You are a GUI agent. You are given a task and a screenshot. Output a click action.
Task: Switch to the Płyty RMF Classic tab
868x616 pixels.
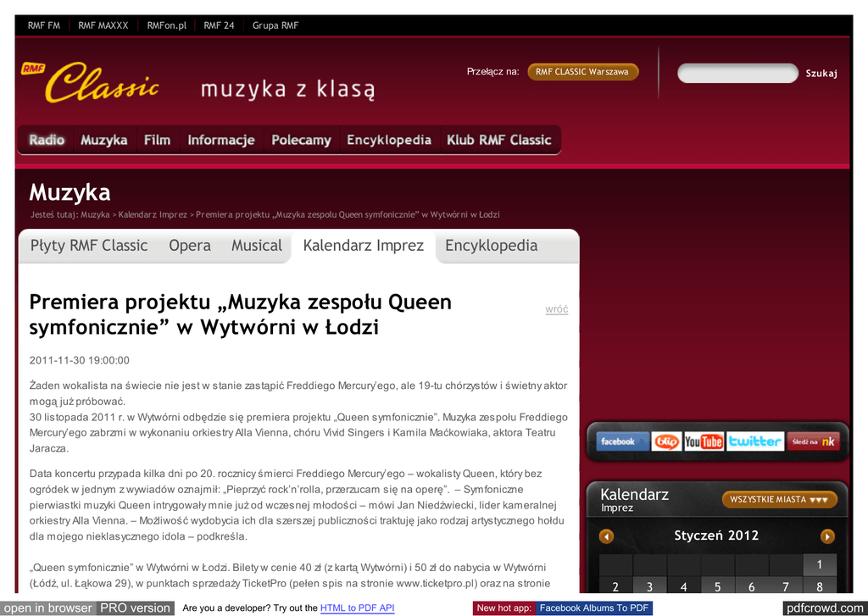coord(89,246)
